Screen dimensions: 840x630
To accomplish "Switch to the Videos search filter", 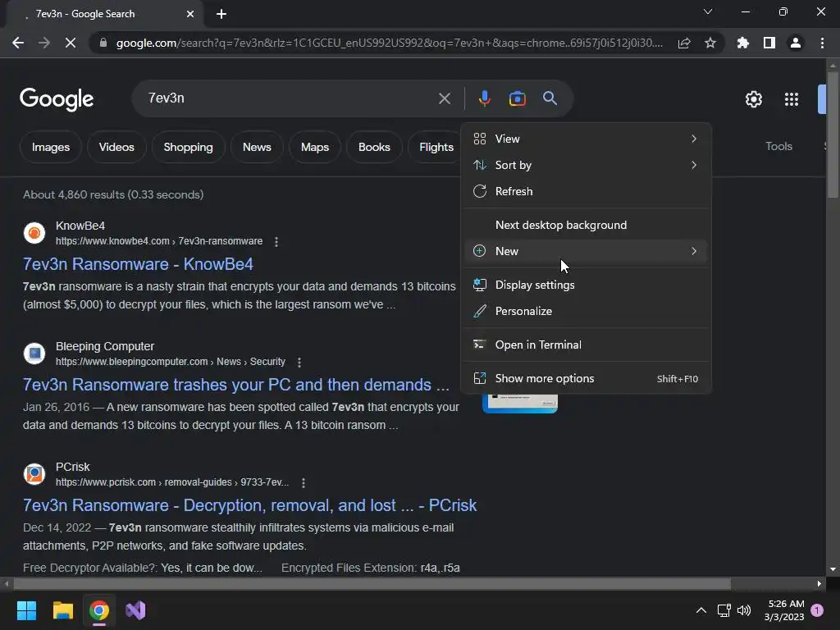I will [116, 148].
